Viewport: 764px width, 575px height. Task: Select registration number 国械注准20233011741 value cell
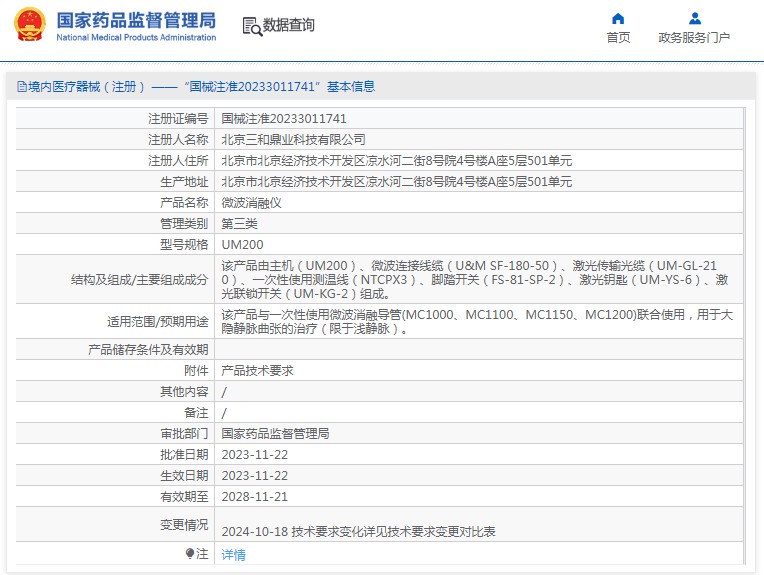284,118
